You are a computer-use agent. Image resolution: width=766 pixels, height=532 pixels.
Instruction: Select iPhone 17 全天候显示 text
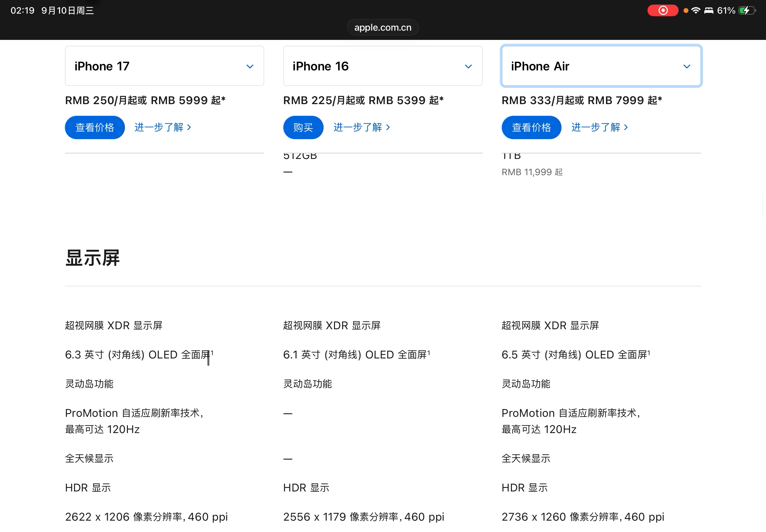89,459
